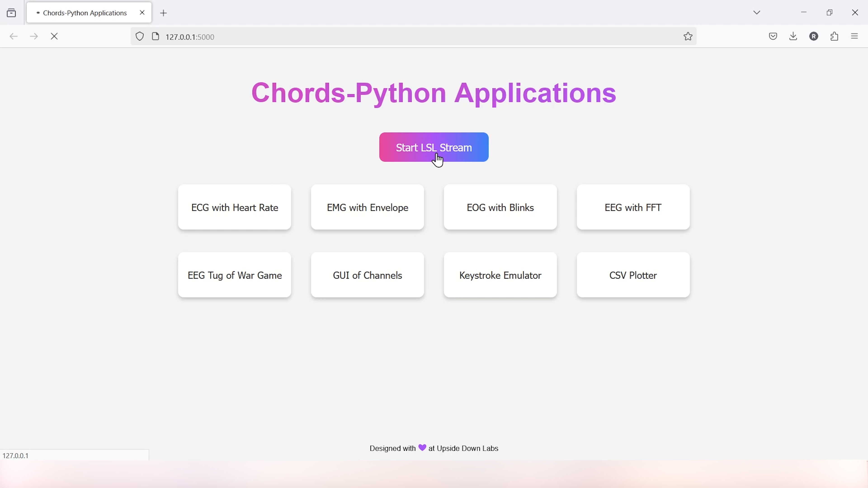Screen dimensions: 868x488
Task: Expand the list all tabs chevron
Action: 757,12
